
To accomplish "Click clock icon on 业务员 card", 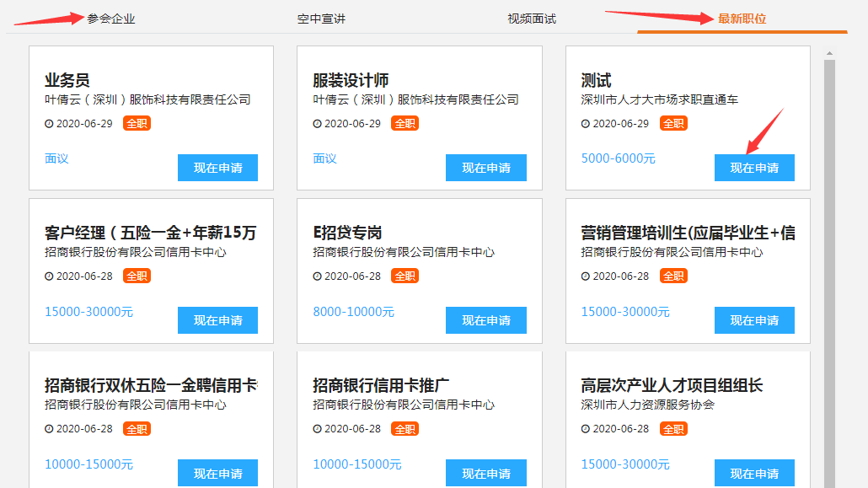I will 49,124.
